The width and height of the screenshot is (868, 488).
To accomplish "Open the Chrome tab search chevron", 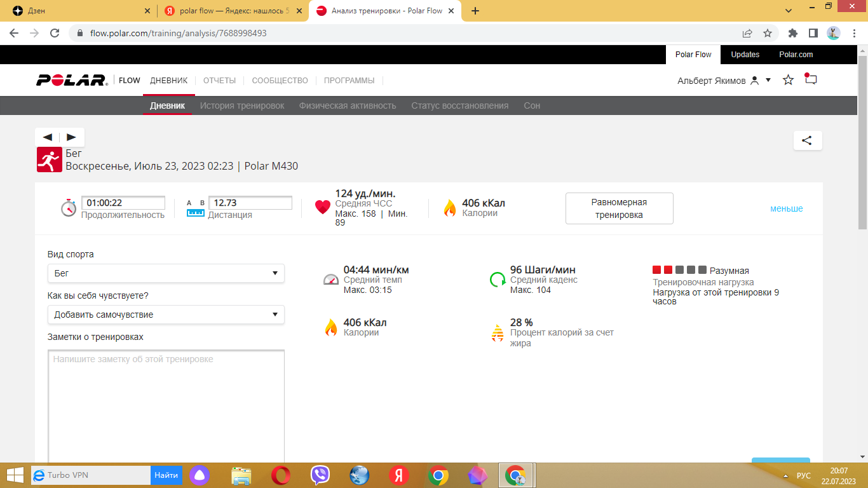I will tap(789, 11).
